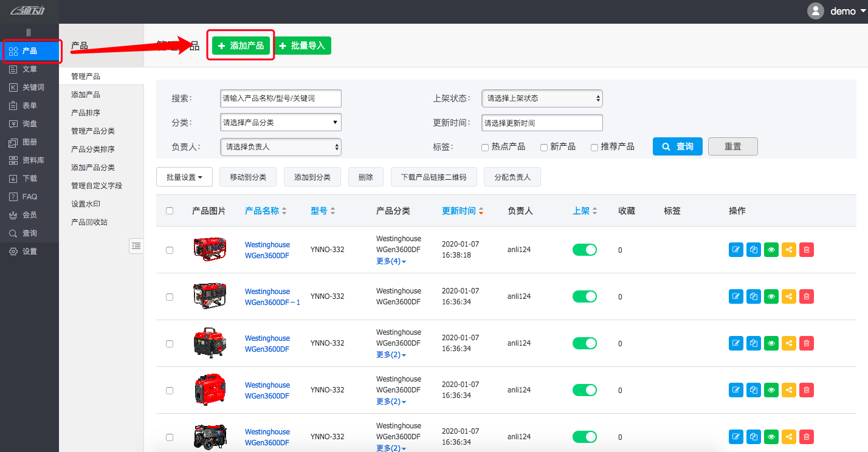Check the 热点产品 checkbox
The height and width of the screenshot is (452, 868).
point(485,146)
